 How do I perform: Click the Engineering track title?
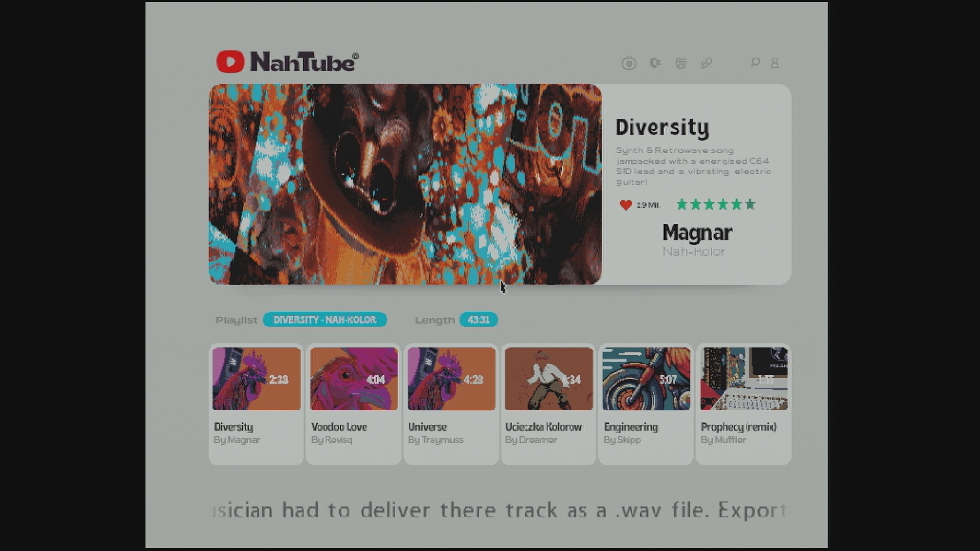pyautogui.click(x=631, y=427)
